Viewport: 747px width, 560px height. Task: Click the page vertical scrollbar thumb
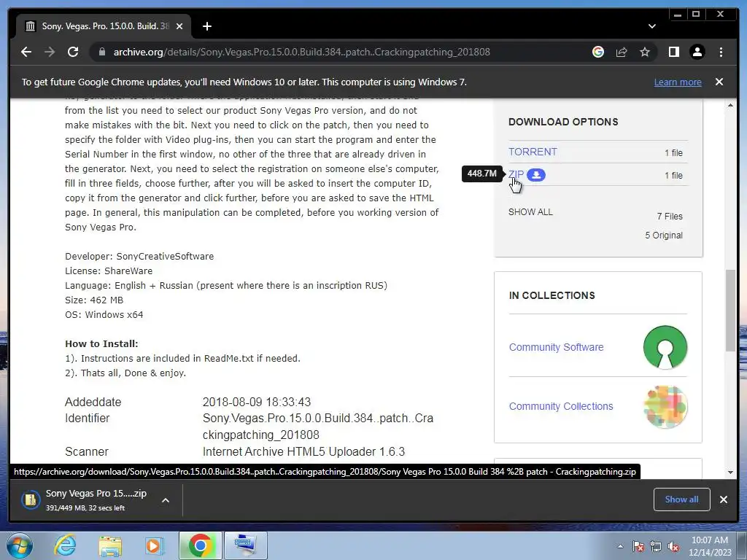[730, 310]
